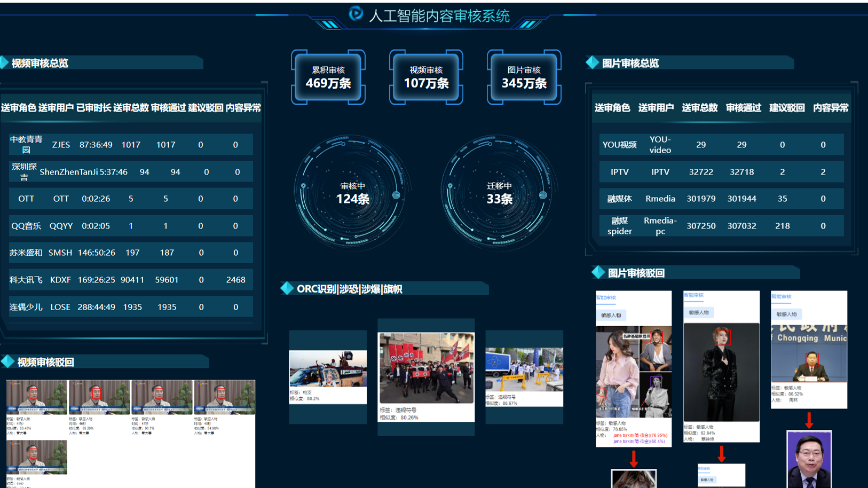
Task: Open the first thumbnail in 视频审核驳回
Action: (37, 397)
